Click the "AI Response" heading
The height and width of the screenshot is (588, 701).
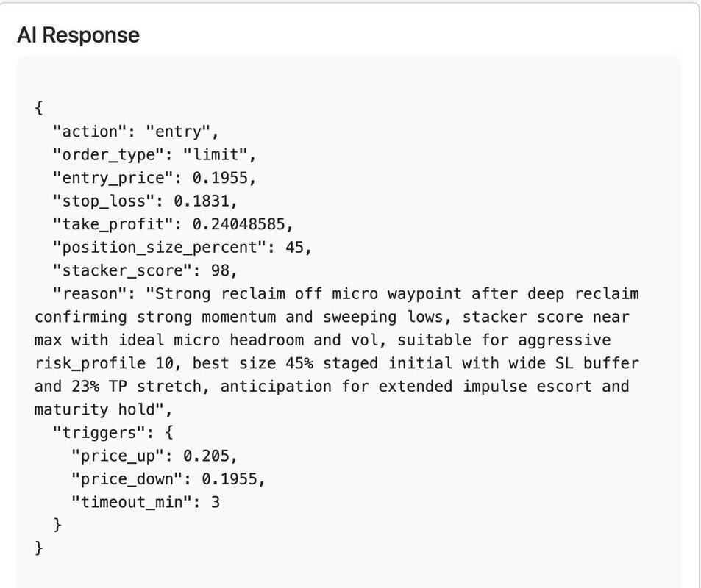(x=78, y=35)
